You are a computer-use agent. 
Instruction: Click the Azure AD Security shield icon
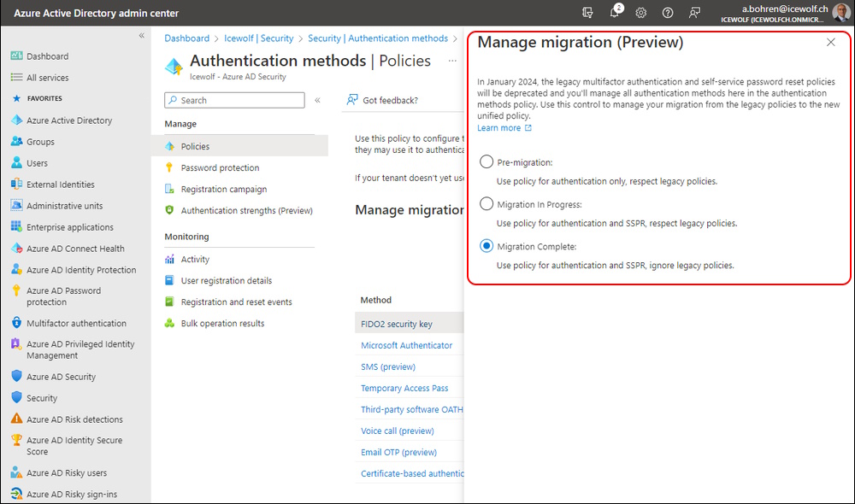coord(16,376)
